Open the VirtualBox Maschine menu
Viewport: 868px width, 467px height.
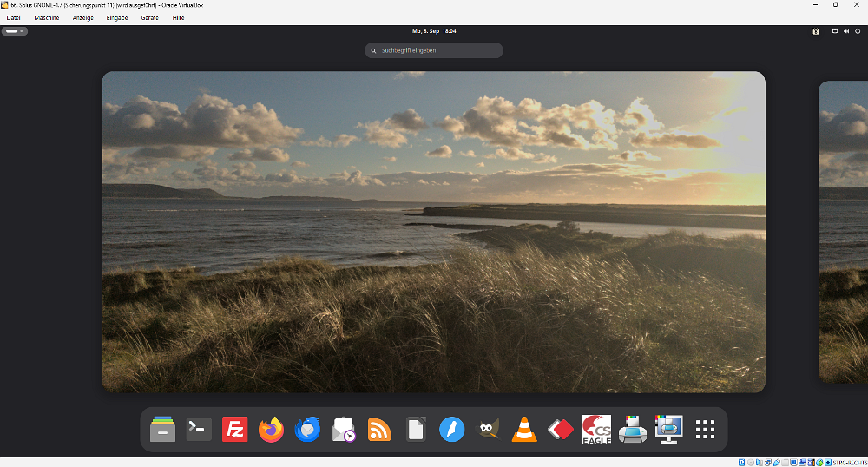click(x=47, y=17)
